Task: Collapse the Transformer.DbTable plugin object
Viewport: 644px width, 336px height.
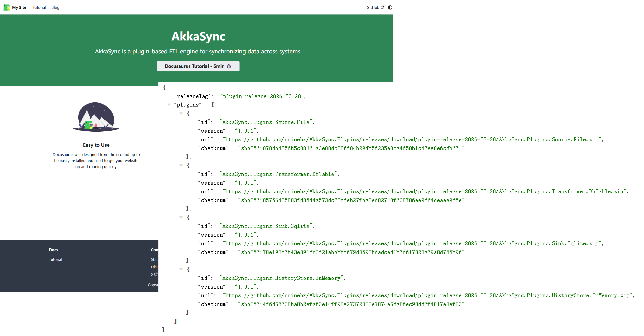Action: click(x=181, y=165)
